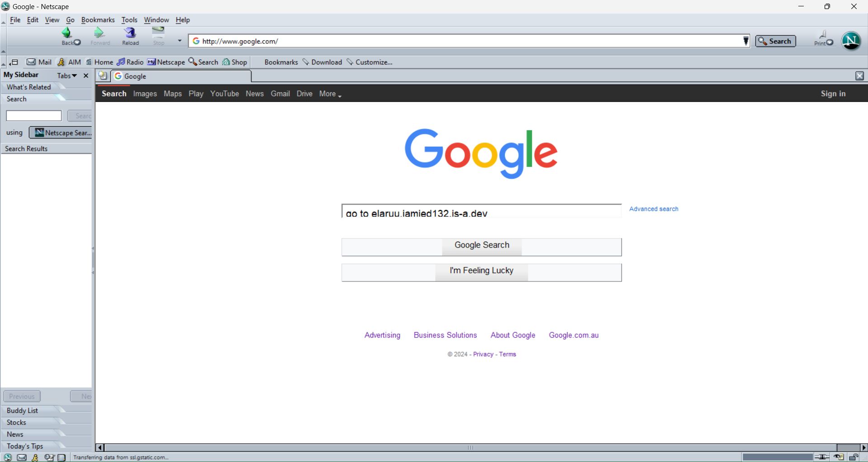Click the new tab icon beside the Google tab
Image resolution: width=868 pixels, height=462 pixels.
tap(103, 76)
